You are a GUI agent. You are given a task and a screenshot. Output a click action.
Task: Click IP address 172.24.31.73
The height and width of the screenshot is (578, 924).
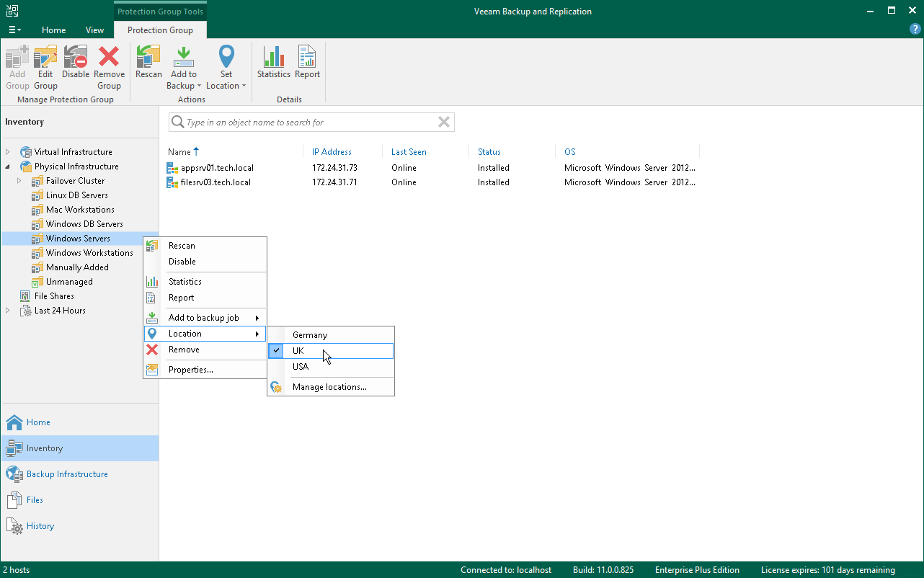334,168
